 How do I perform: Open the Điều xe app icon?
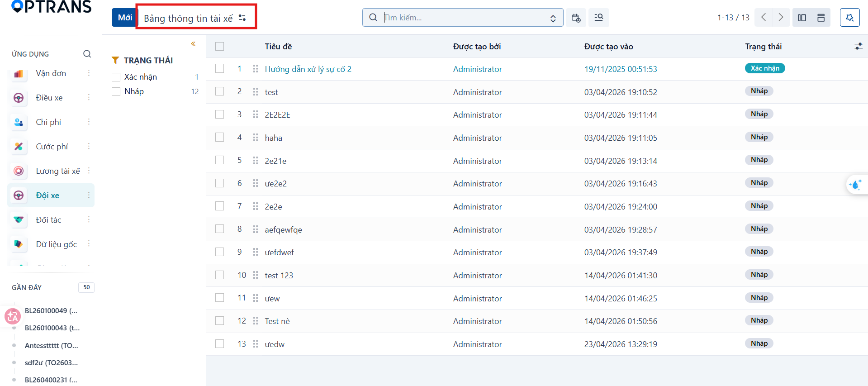[x=19, y=98]
